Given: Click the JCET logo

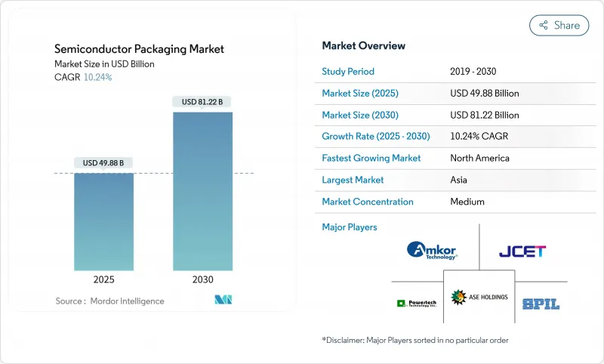Looking at the screenshot, I should tap(522, 251).
